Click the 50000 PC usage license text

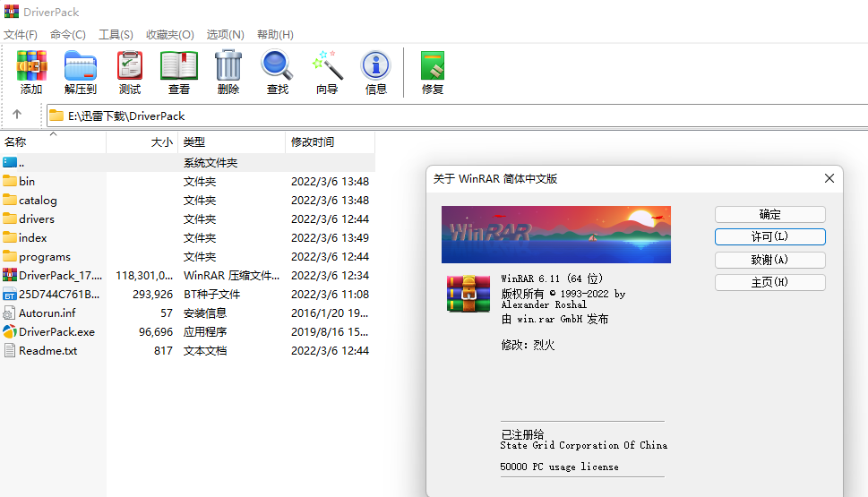pos(559,467)
